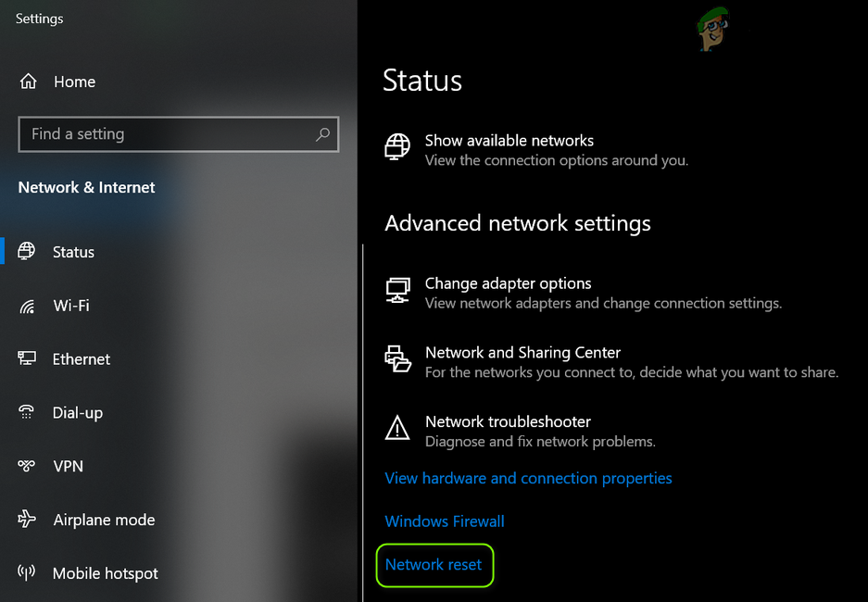Image resolution: width=868 pixels, height=602 pixels.
Task: Click 'View the connection options around you.' text
Action: coord(557,160)
